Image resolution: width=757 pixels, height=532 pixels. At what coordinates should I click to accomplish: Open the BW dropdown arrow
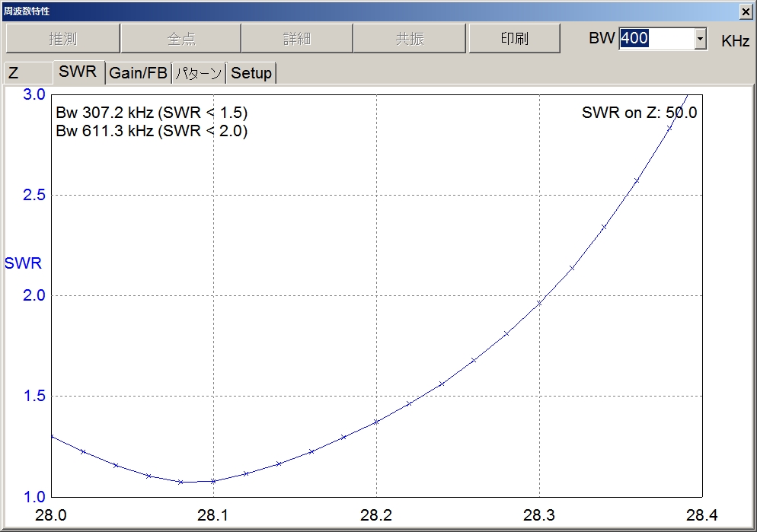700,39
